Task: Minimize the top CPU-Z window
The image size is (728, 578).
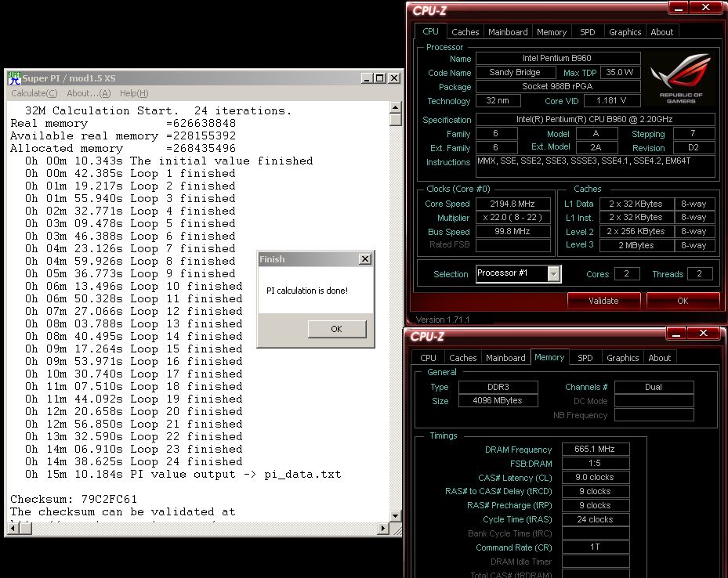Action: pyautogui.click(x=679, y=7)
